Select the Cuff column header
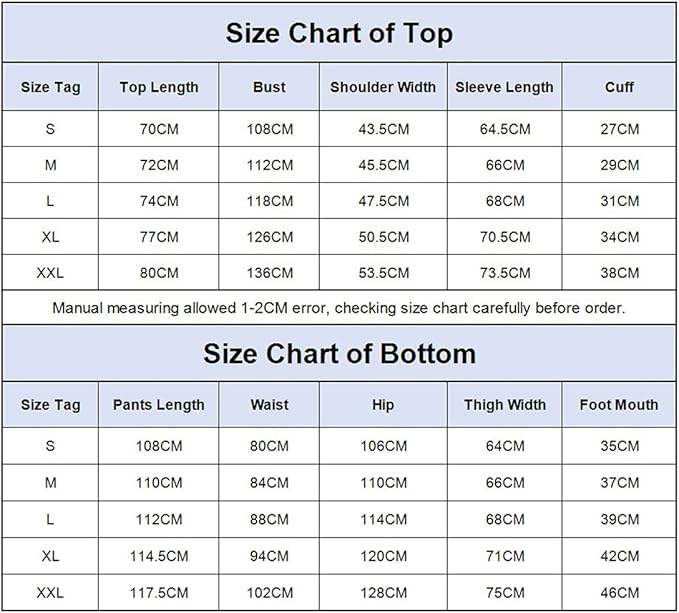 click(619, 87)
